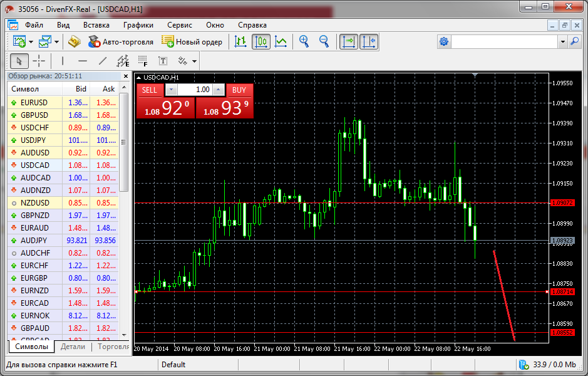Zoom out of the chart
This screenshot has height=376, width=588.
click(x=324, y=42)
